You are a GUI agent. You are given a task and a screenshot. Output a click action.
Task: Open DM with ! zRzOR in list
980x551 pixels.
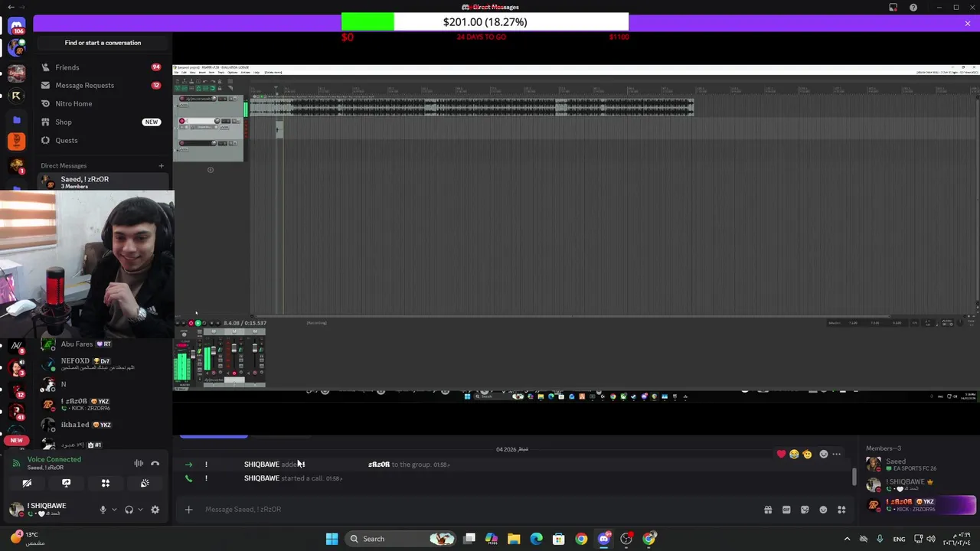[102, 404]
